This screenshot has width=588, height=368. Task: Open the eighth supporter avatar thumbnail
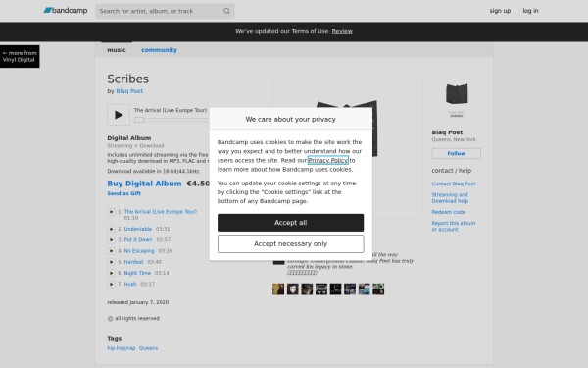click(378, 289)
